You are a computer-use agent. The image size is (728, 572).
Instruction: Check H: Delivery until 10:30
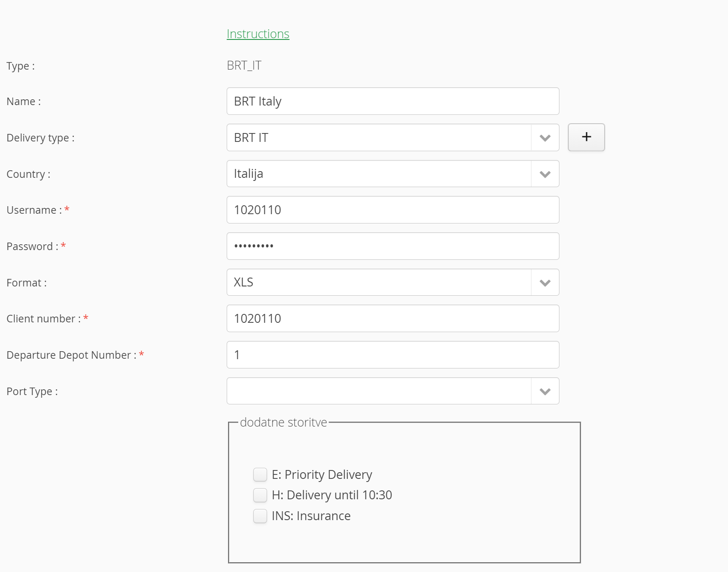[260, 495]
